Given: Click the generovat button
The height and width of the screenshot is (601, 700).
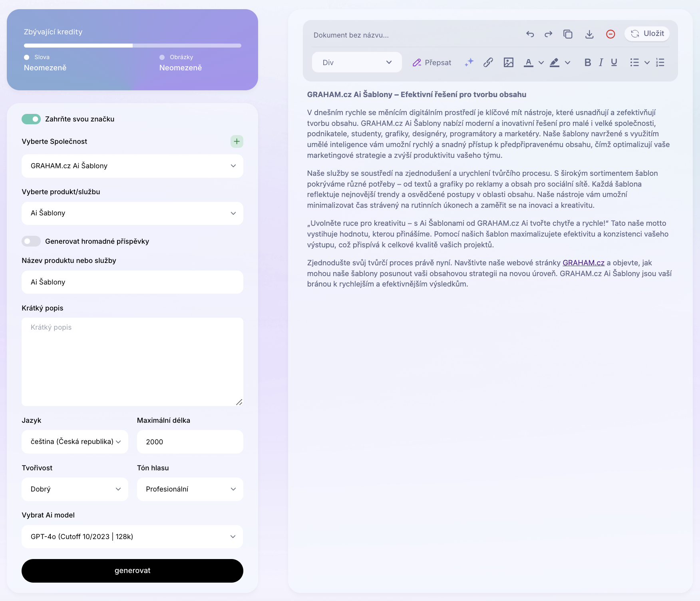Looking at the screenshot, I should pyautogui.click(x=132, y=571).
